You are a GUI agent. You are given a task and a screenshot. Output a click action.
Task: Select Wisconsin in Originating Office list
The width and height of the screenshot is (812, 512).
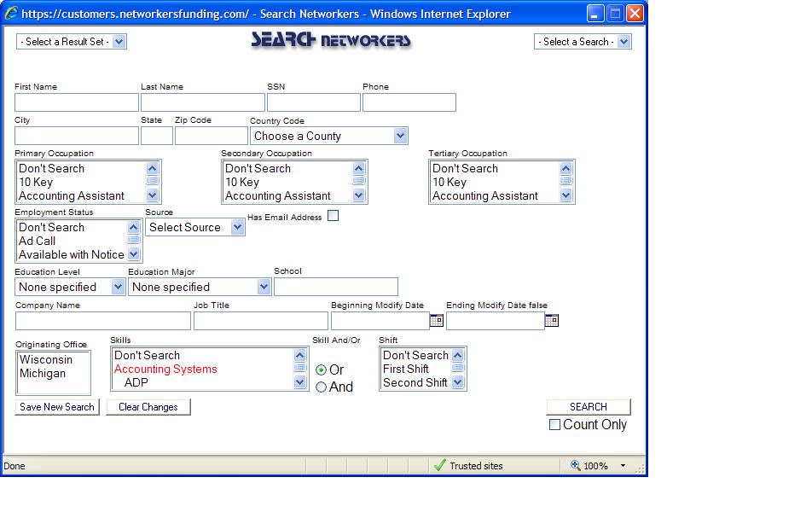click(54, 359)
